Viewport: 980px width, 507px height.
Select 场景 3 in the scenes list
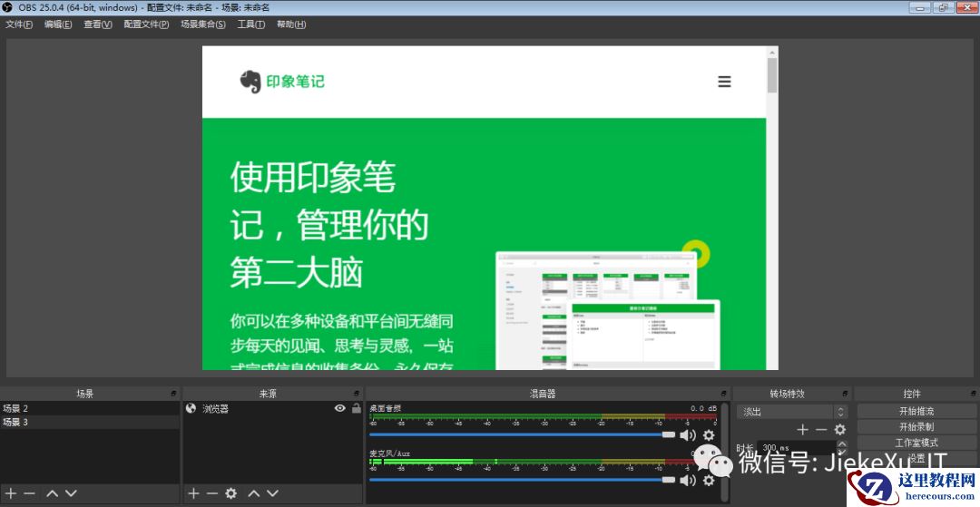pos(90,422)
